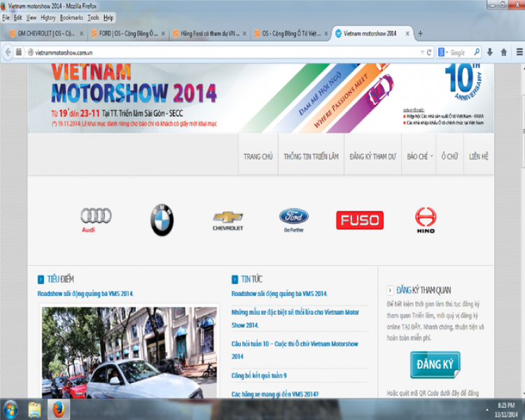
Task: Click the Vietnam Motorshow 2014 banner
Action: point(261,98)
